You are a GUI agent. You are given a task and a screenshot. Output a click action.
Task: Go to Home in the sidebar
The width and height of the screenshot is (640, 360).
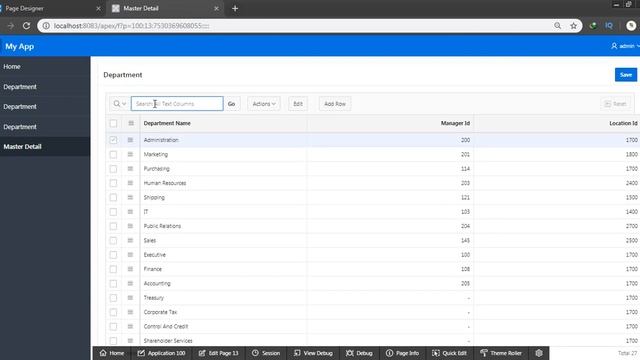[45, 67]
